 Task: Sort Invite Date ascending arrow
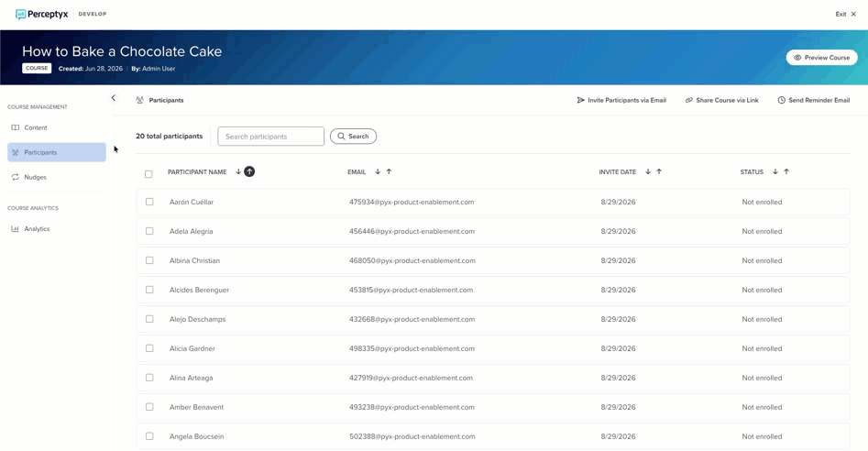[659, 171]
